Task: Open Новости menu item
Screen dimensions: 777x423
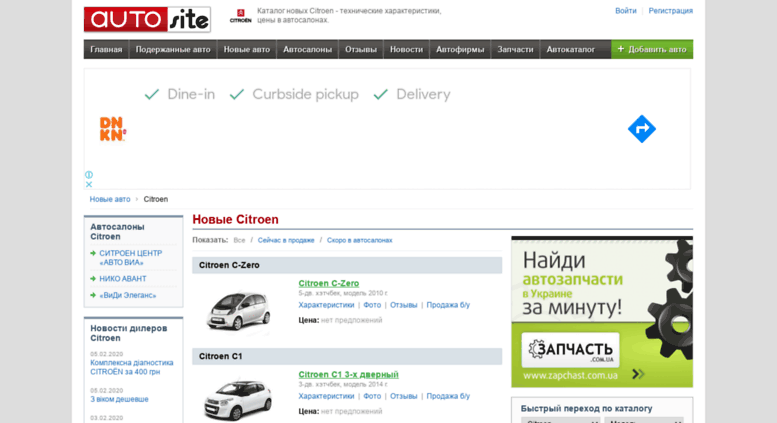Action: pyautogui.click(x=406, y=50)
